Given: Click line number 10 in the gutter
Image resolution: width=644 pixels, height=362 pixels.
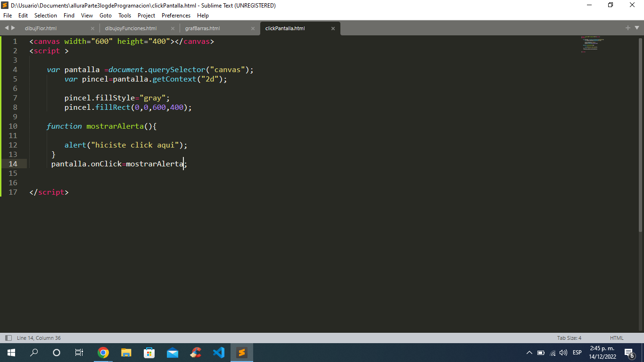Looking at the screenshot, I should (x=13, y=126).
